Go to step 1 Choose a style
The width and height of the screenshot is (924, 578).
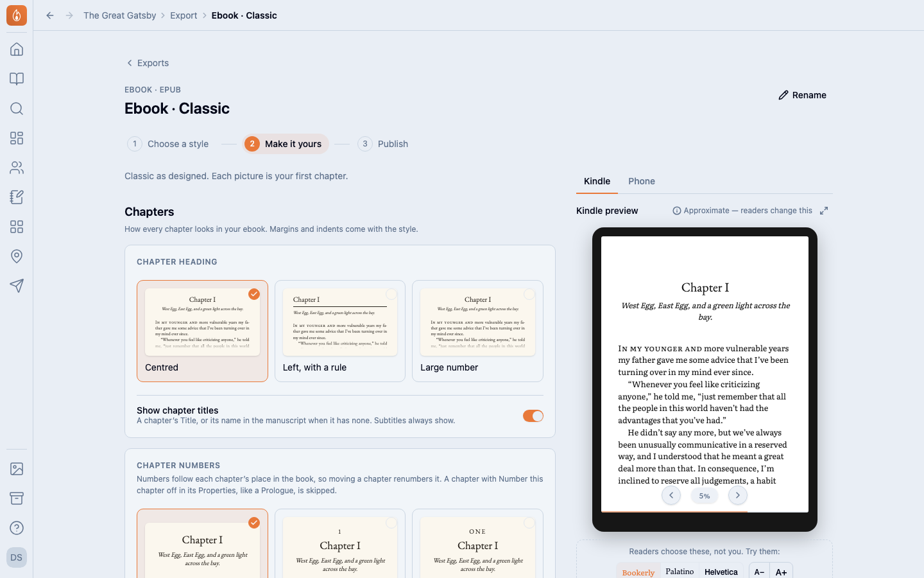(x=168, y=144)
